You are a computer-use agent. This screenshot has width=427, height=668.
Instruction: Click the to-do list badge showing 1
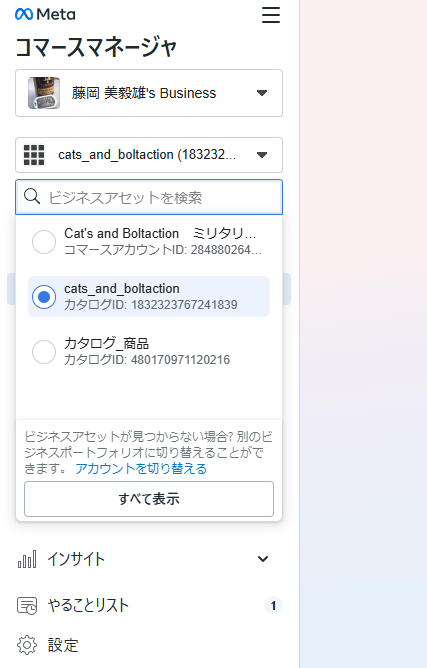(x=273, y=605)
